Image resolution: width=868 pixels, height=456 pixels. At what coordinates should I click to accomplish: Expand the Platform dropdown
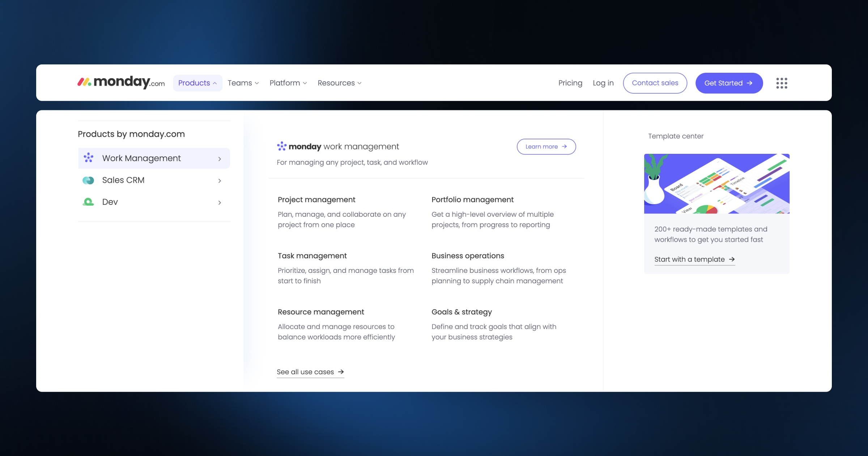pos(288,83)
